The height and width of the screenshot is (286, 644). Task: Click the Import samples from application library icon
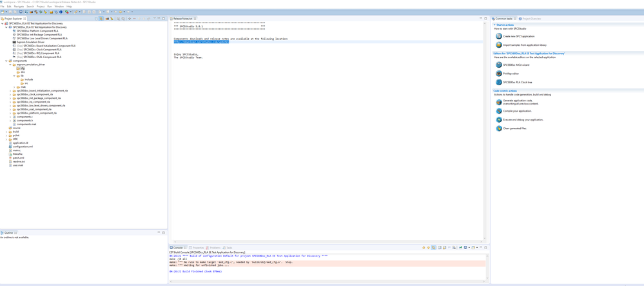pyautogui.click(x=498, y=45)
